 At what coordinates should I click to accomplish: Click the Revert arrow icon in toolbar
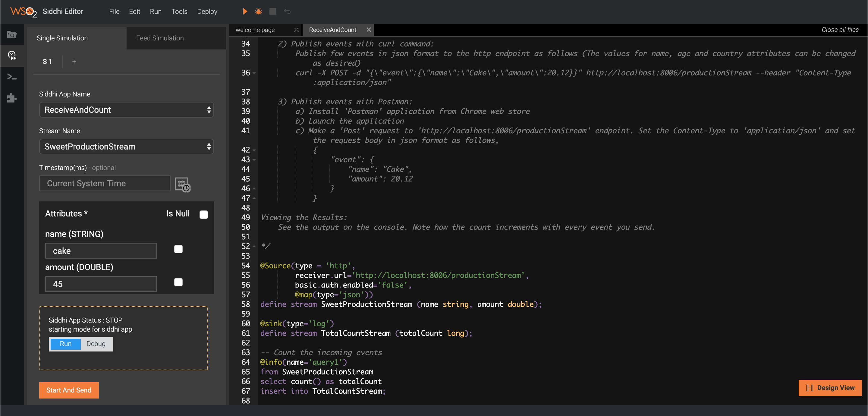pos(287,11)
